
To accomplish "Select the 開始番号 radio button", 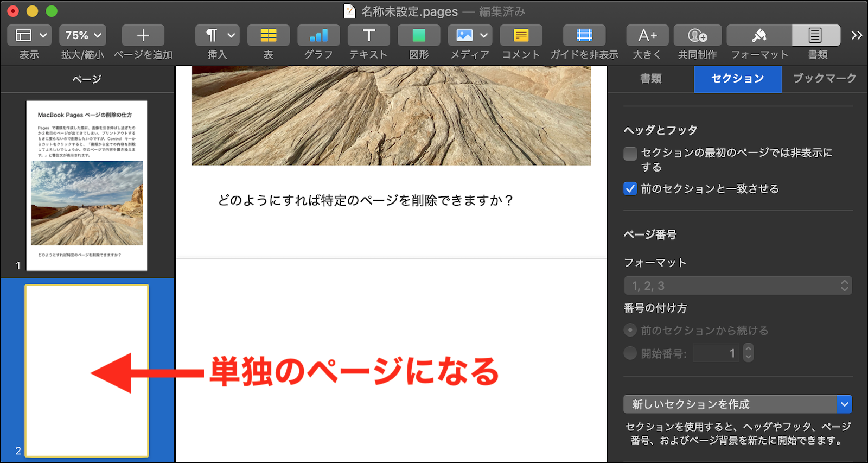I will 630,353.
